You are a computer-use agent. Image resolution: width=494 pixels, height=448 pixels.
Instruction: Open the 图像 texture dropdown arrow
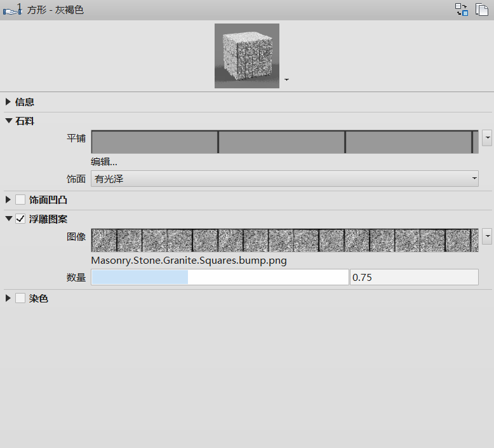tap(487, 236)
